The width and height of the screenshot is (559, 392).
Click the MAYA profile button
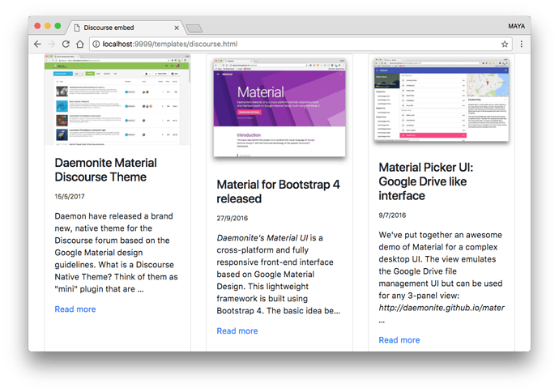tap(516, 26)
